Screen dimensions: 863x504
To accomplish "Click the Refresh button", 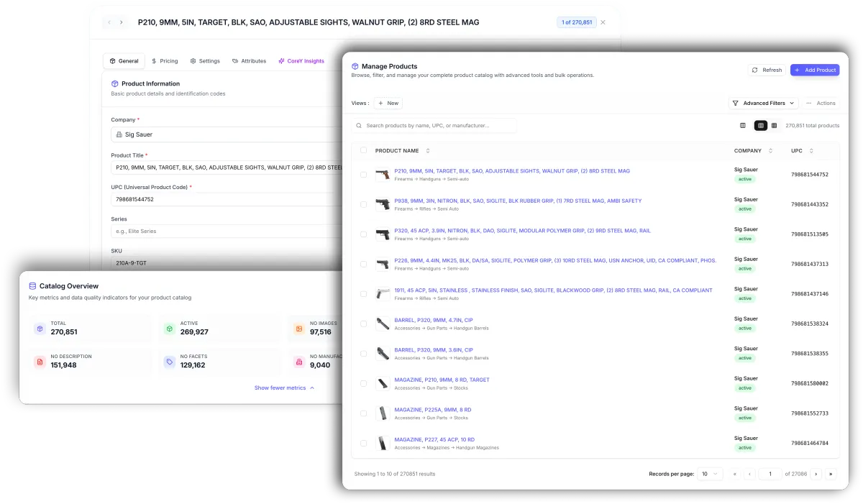I will 767,70.
